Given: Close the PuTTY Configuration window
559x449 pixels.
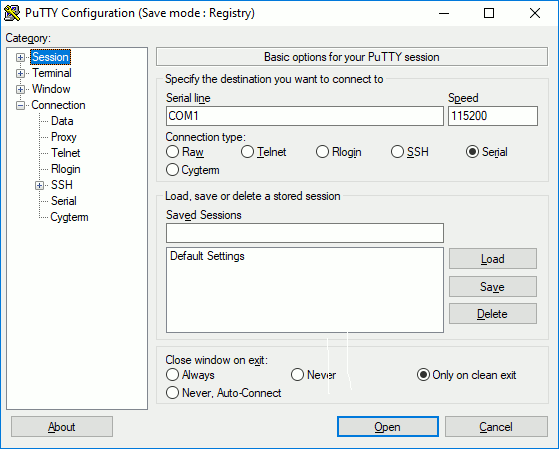Looking at the screenshot, I should coord(535,14).
